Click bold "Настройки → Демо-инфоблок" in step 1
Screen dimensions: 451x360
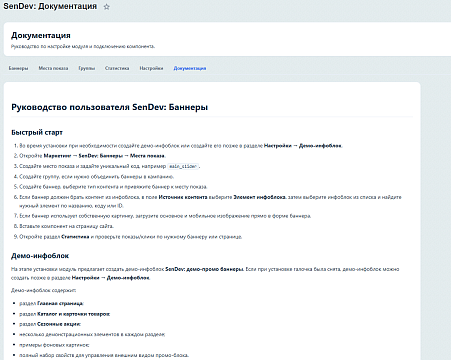pyautogui.click(x=303, y=146)
